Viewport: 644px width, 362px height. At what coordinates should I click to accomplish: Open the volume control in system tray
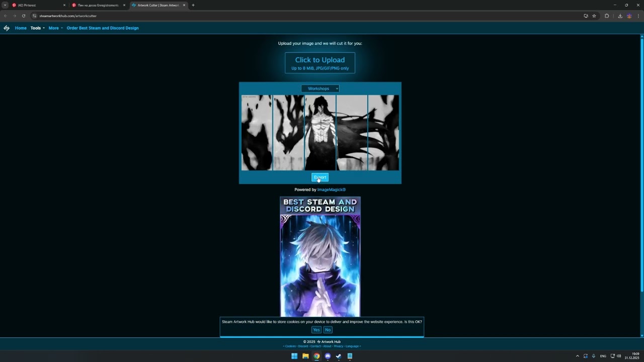pyautogui.click(x=619, y=356)
